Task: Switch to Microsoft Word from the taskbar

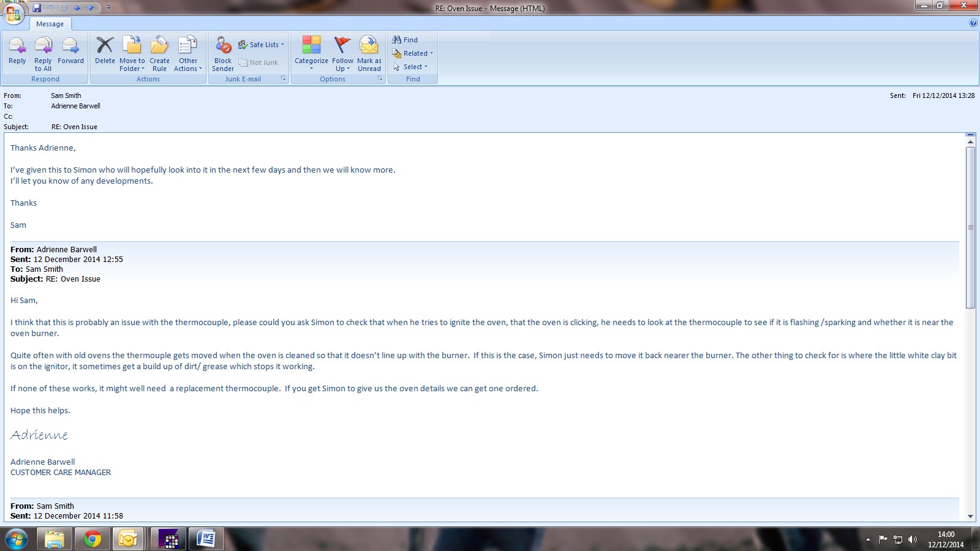Action: 206,539
